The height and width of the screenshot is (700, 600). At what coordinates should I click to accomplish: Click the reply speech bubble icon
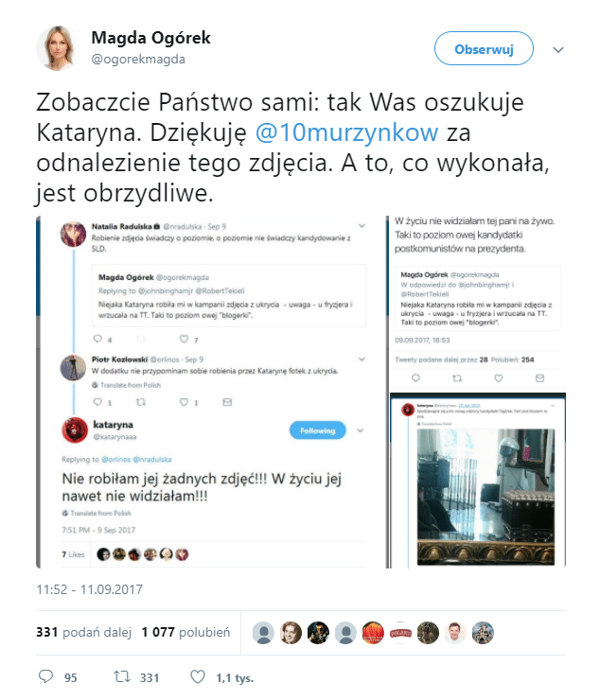[45, 676]
